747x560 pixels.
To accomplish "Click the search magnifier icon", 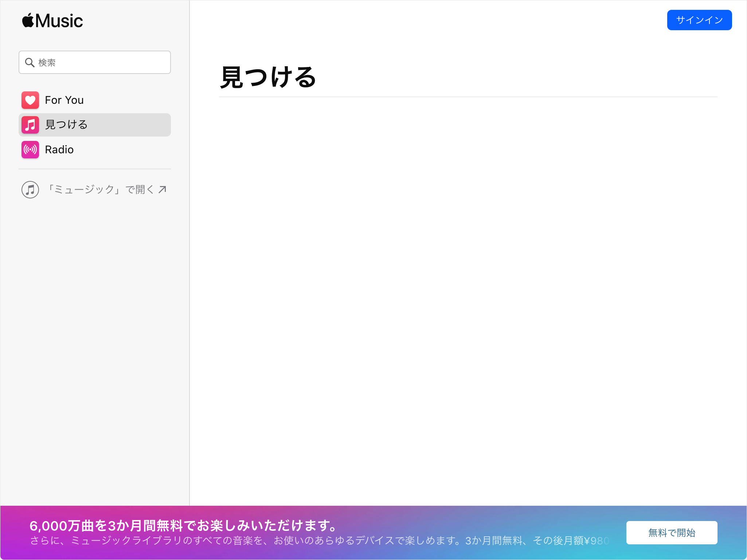I will point(30,62).
